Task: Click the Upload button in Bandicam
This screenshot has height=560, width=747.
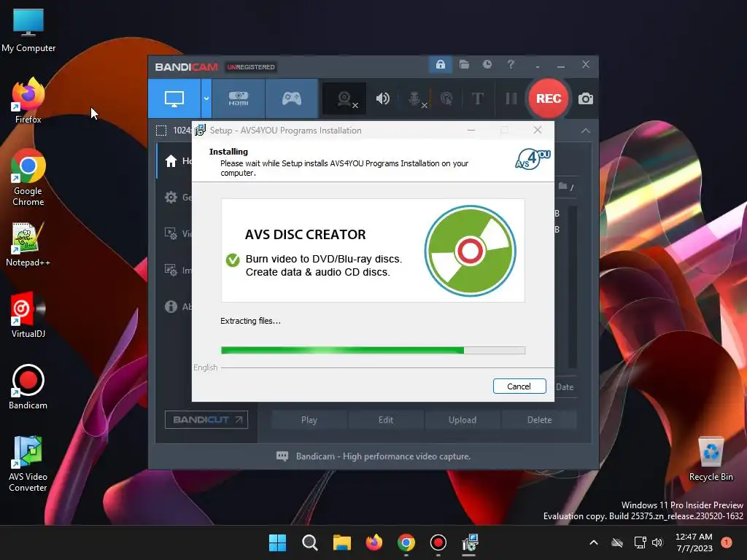Action: [x=462, y=420]
